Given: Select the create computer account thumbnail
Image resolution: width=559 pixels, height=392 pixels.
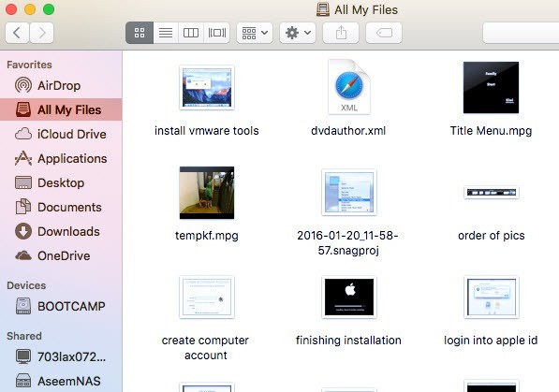Looking at the screenshot, I should coord(207,298).
